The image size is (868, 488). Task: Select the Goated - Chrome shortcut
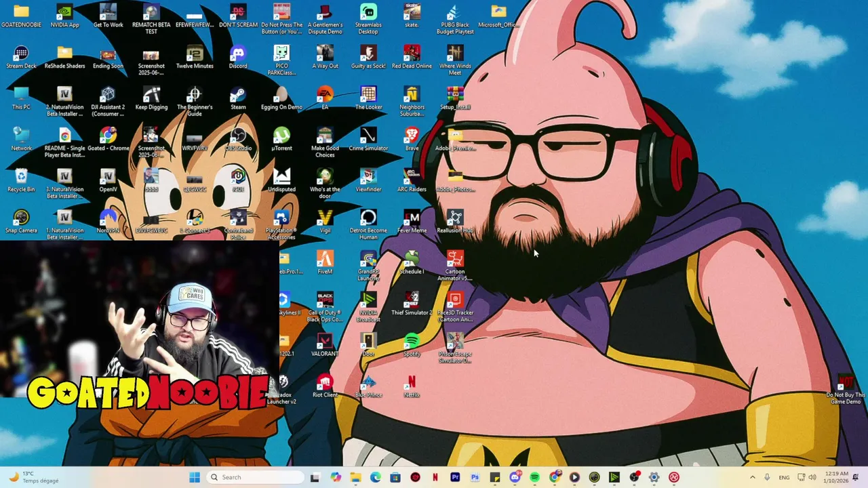click(x=108, y=140)
